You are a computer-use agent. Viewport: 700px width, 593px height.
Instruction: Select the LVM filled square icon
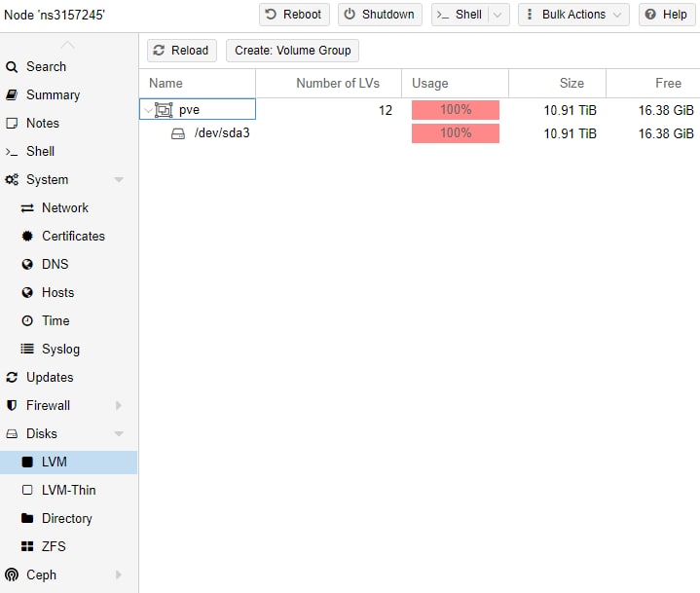pyautogui.click(x=27, y=463)
